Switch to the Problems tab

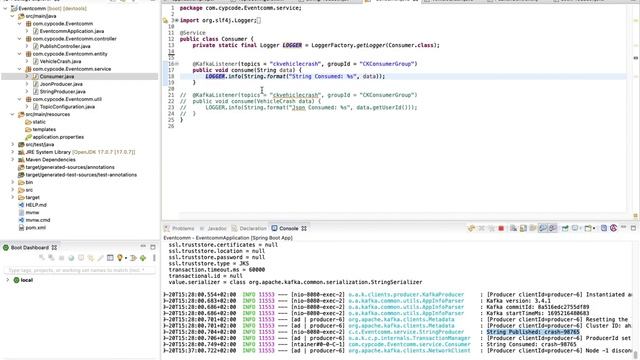[179, 228]
